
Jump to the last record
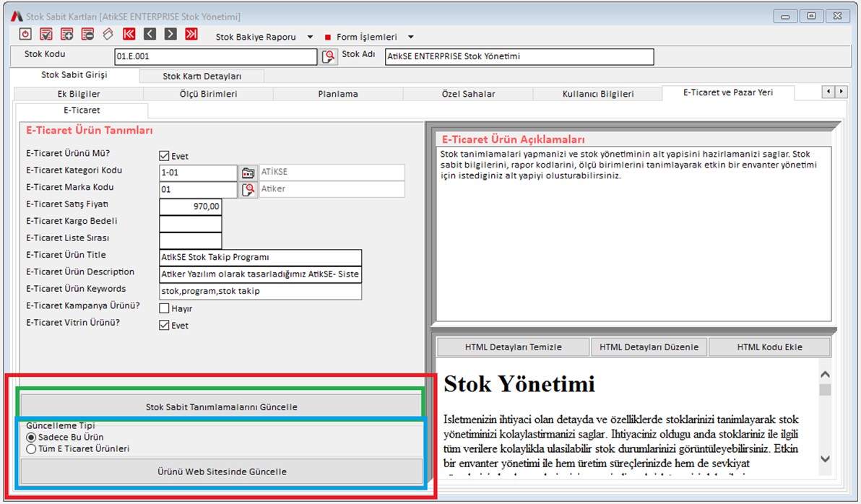[x=191, y=34]
